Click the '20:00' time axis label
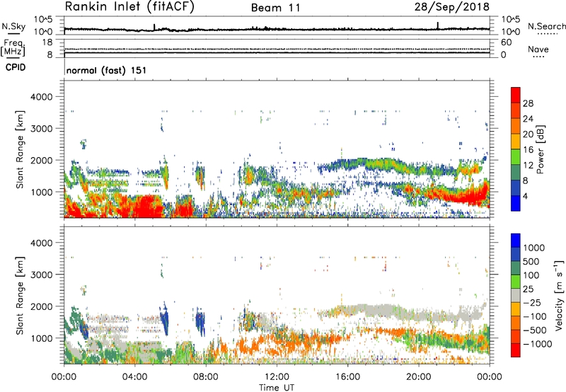Viewport: 566px width, 392px height. tap(419, 377)
